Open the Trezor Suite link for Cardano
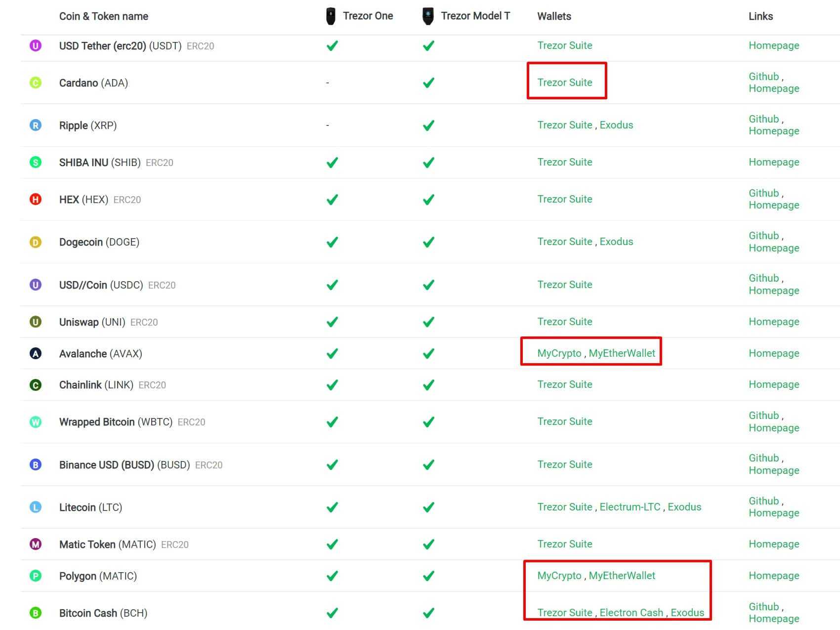Screen dimensions: 840x630 565,83
